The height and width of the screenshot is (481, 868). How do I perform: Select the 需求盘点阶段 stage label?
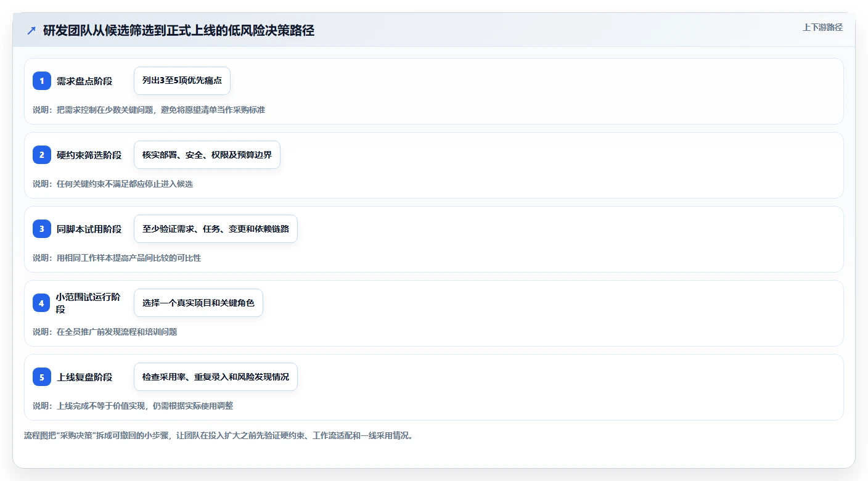coord(84,81)
